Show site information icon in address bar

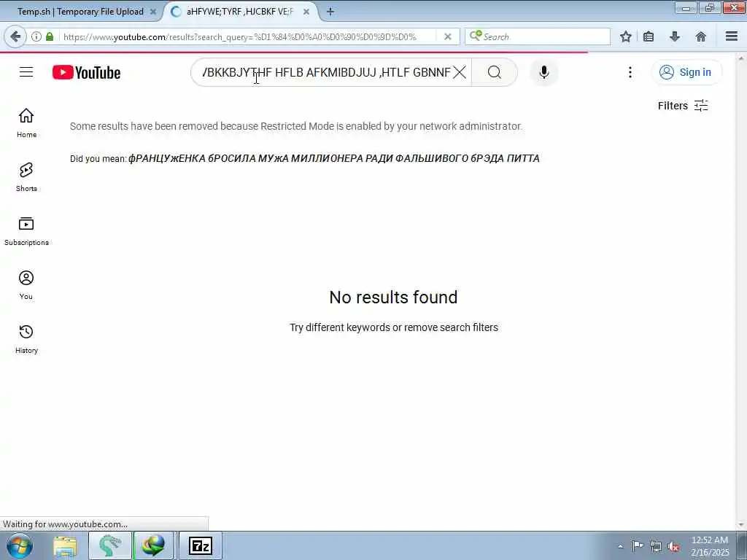pyautogui.click(x=36, y=36)
